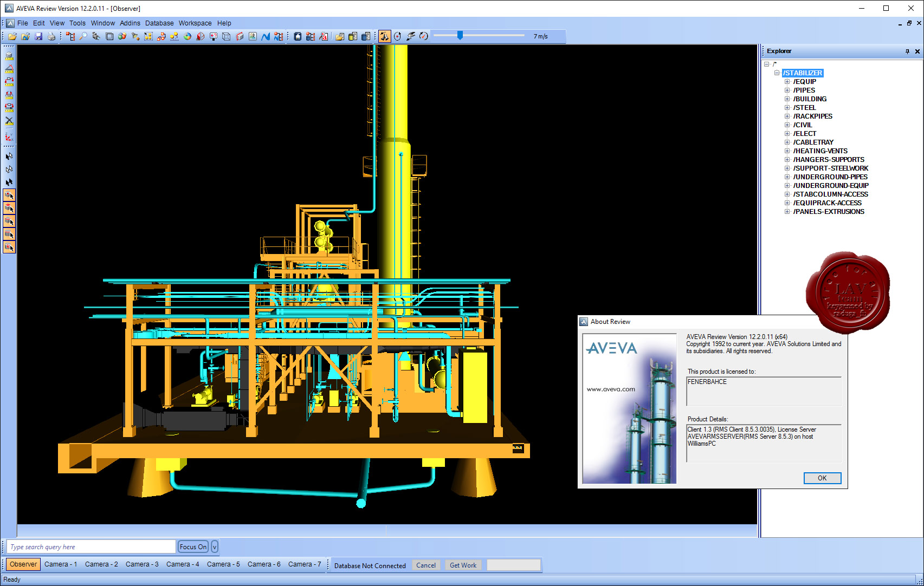The image size is (924, 586).
Task: Click the XYZ axes tool icon
Action: coord(9,136)
